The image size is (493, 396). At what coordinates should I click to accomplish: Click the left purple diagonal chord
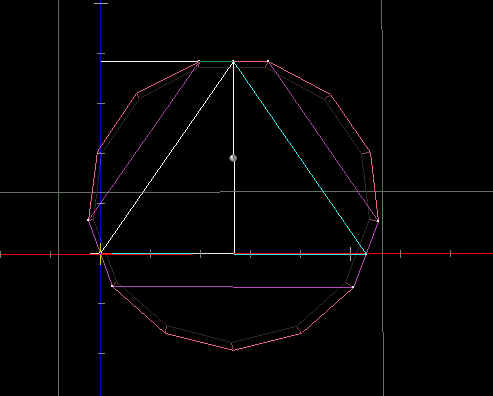click(x=144, y=141)
